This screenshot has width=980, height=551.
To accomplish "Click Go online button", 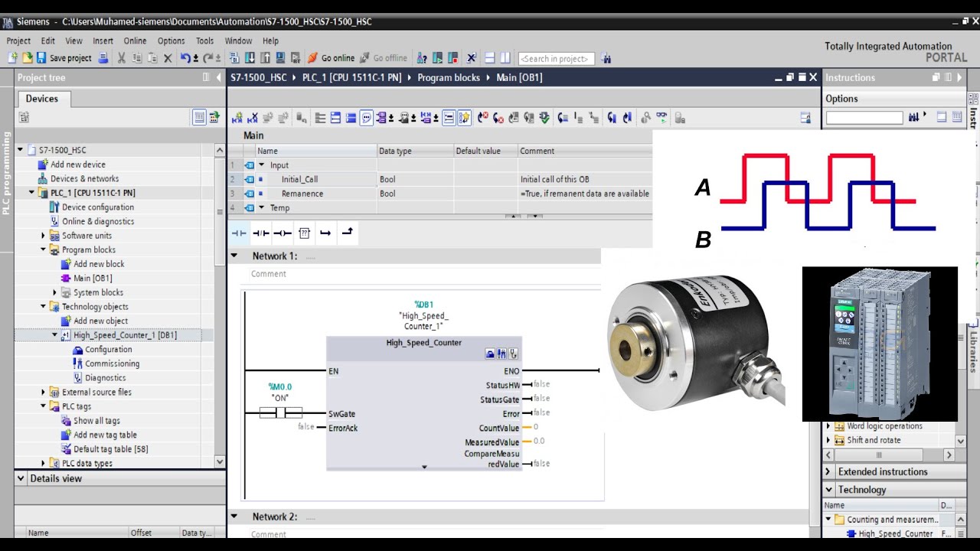I will (x=332, y=58).
